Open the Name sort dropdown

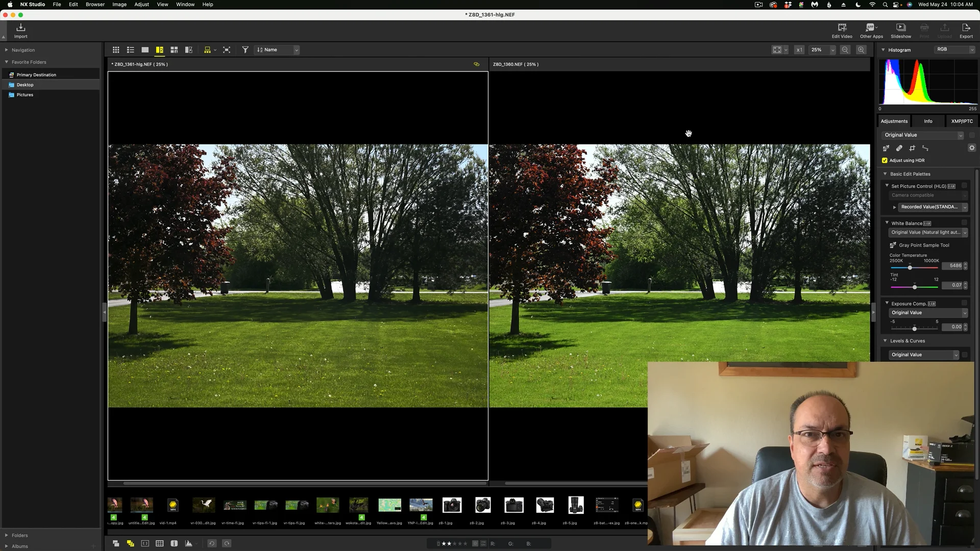pyautogui.click(x=277, y=50)
